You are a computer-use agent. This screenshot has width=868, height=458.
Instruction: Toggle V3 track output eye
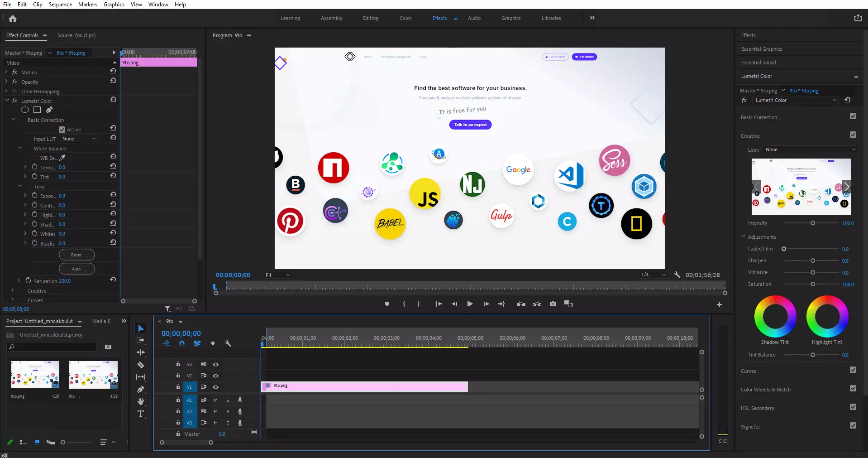[x=216, y=364]
